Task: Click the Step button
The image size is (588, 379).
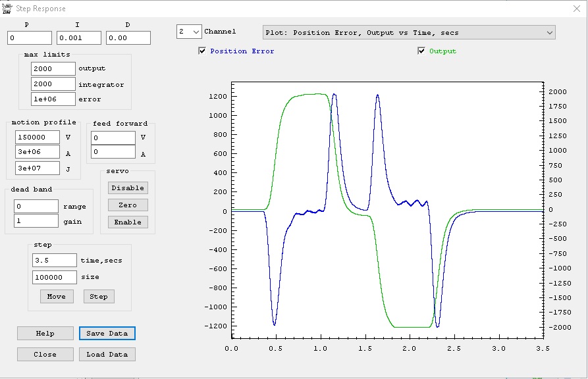Action: (x=99, y=297)
